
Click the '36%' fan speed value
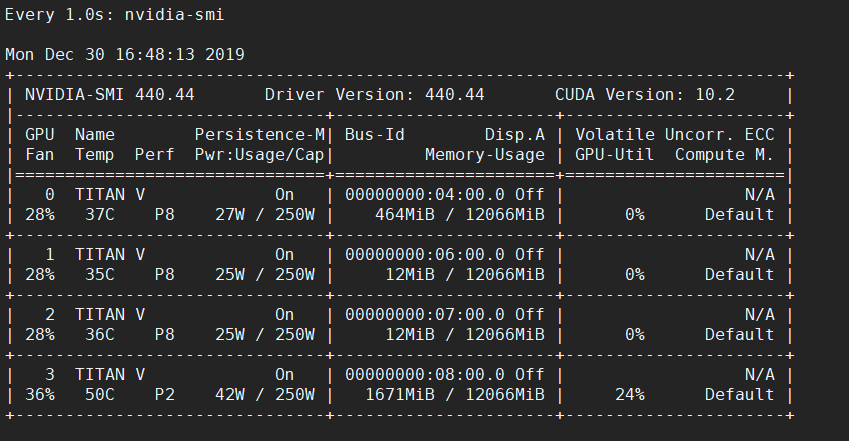coord(40,395)
